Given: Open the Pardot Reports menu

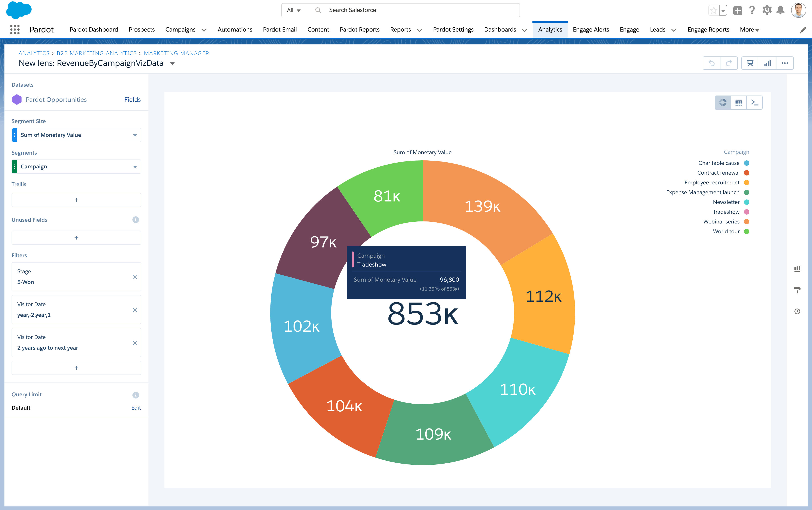Looking at the screenshot, I should click(x=360, y=29).
